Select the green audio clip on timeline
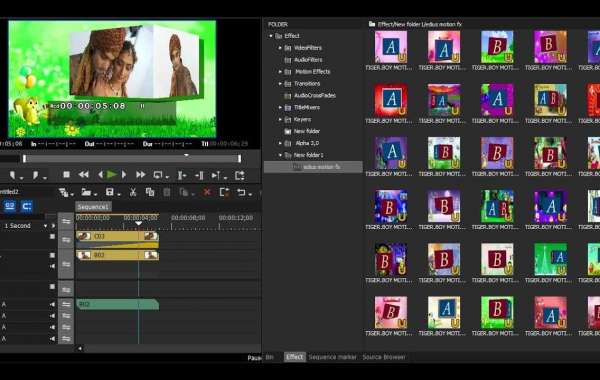600x380 pixels. click(117, 305)
